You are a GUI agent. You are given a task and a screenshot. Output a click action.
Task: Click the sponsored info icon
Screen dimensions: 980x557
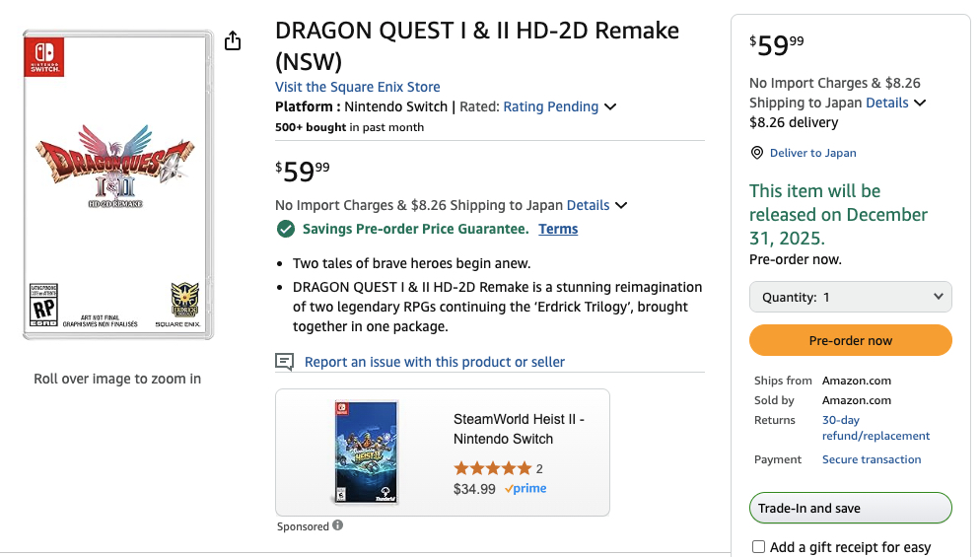[338, 525]
